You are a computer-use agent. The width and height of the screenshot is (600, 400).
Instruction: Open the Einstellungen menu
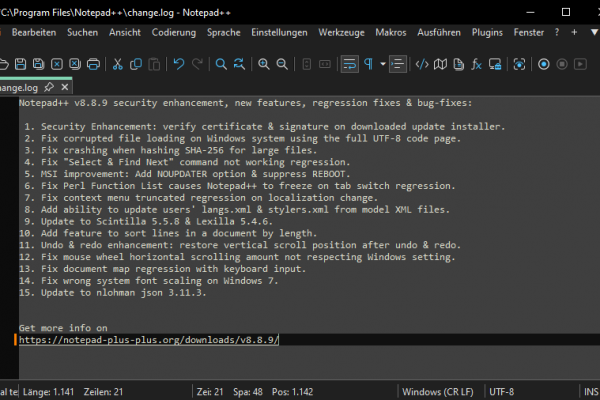pos(279,33)
